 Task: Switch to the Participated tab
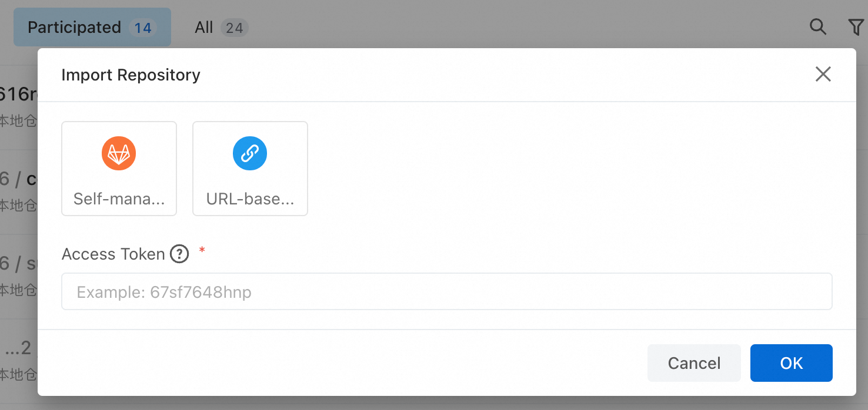(x=92, y=27)
